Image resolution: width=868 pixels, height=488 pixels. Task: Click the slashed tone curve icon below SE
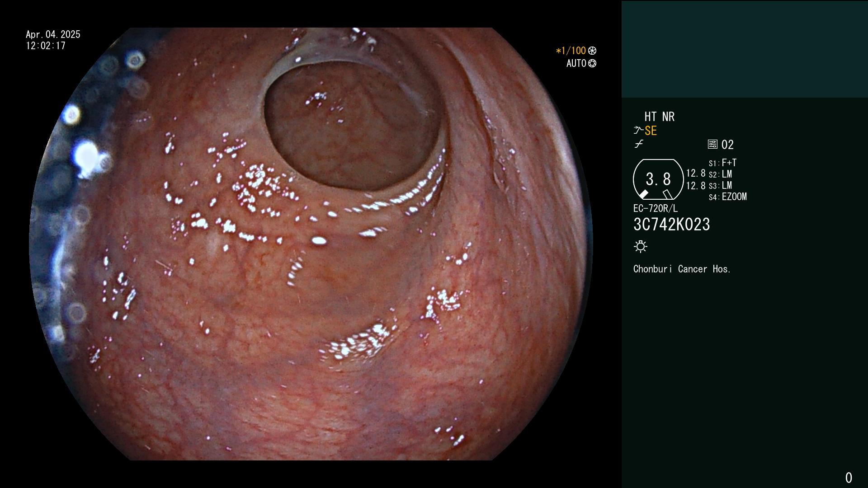pos(639,144)
